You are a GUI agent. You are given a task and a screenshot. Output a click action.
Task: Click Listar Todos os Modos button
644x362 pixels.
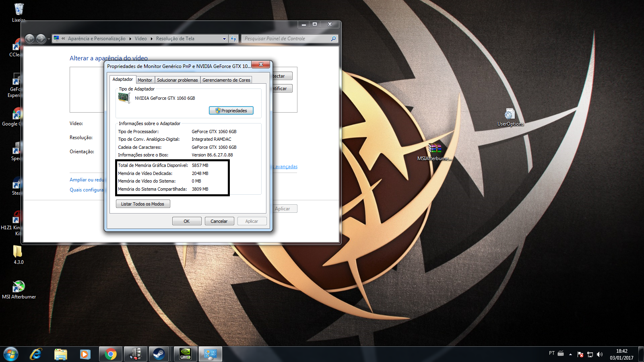pyautogui.click(x=143, y=204)
